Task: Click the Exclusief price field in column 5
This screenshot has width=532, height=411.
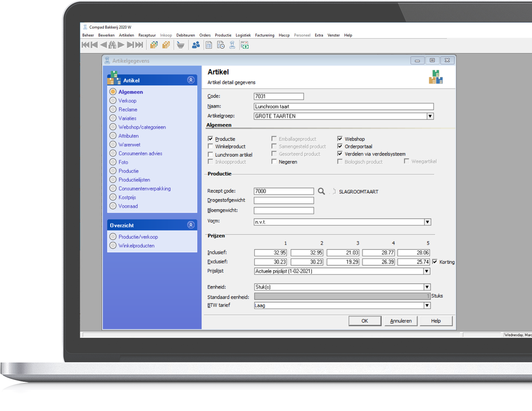Action: (x=414, y=262)
